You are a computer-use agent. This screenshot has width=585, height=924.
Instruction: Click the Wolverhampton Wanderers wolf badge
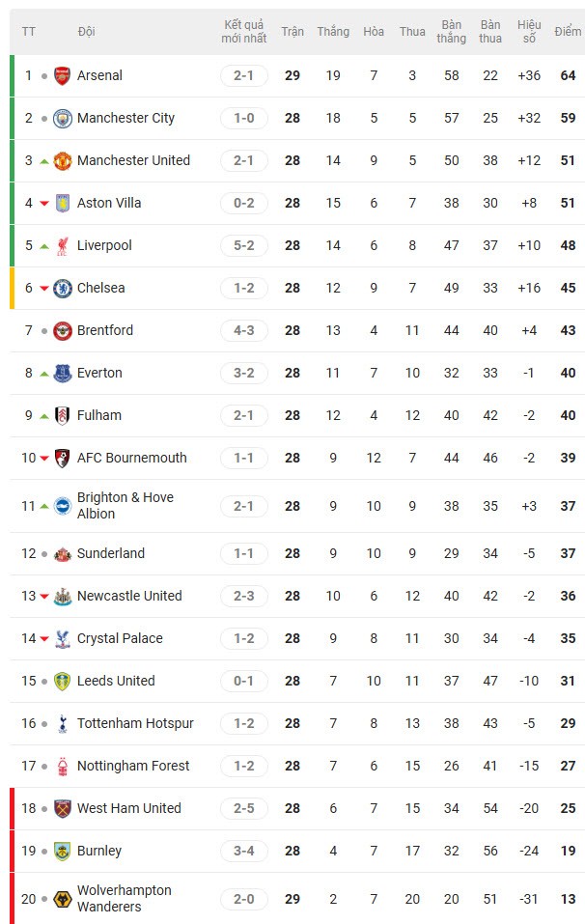[63, 899]
